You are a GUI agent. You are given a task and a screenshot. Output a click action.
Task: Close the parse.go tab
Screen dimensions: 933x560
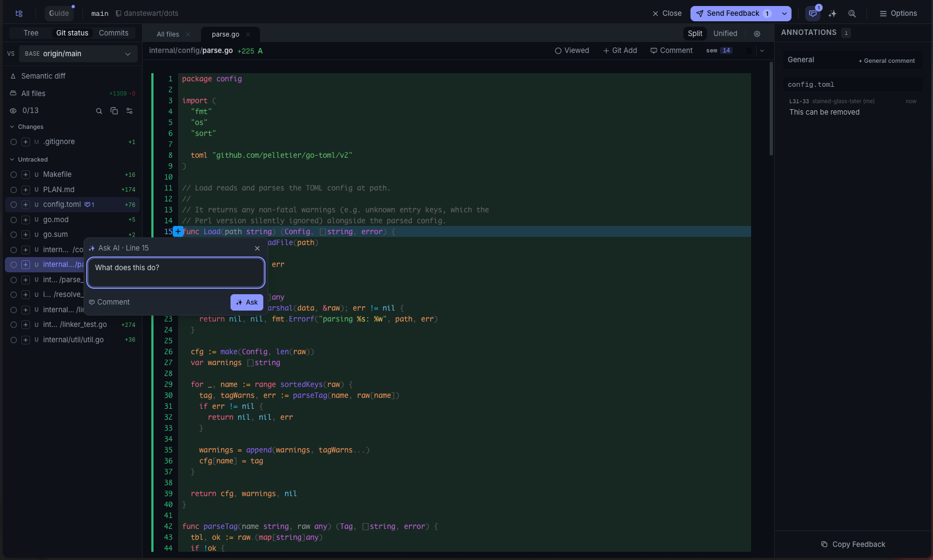(x=248, y=34)
